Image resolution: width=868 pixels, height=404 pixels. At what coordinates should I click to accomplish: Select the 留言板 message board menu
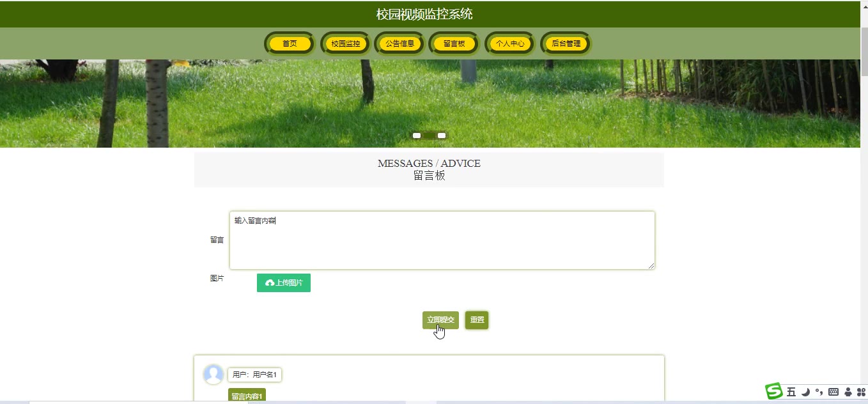pyautogui.click(x=454, y=43)
